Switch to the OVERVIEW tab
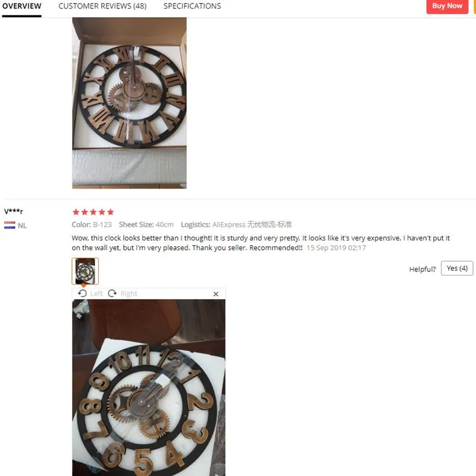The width and height of the screenshot is (476, 476). click(21, 6)
